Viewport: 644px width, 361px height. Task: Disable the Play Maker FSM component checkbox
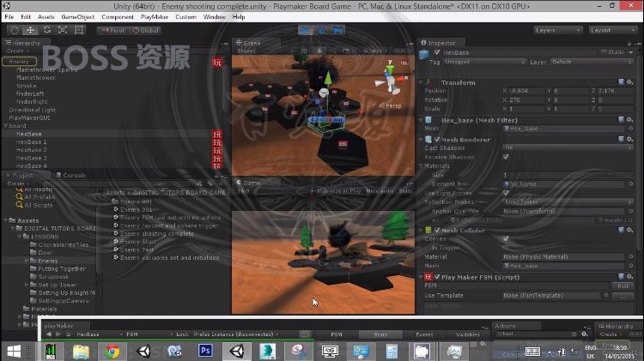437,277
